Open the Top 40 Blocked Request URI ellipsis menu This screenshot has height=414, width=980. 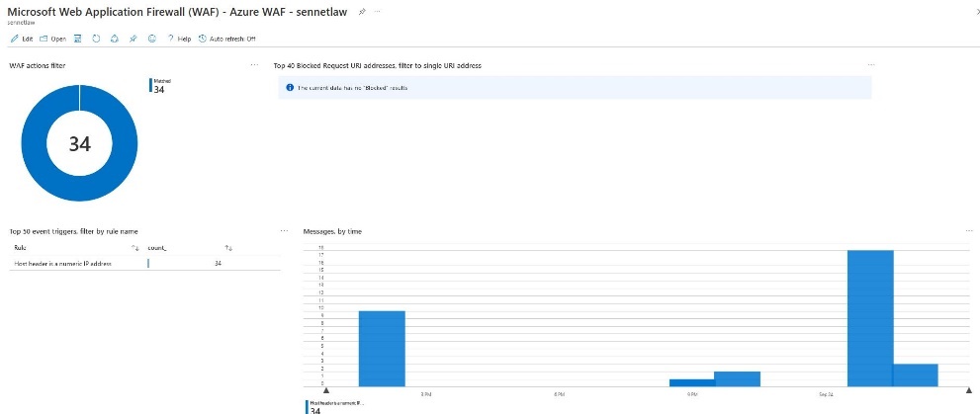point(871,65)
